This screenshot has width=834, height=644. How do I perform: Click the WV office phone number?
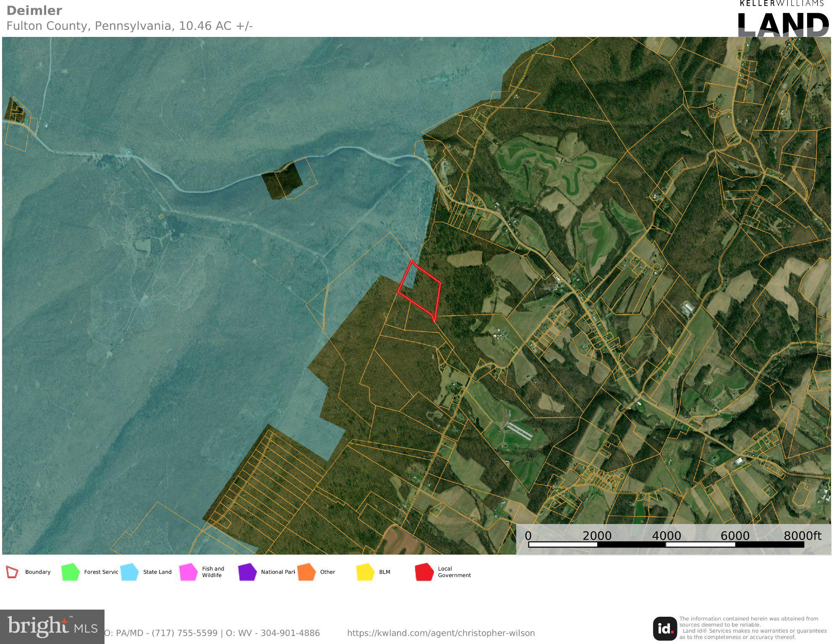click(x=273, y=633)
